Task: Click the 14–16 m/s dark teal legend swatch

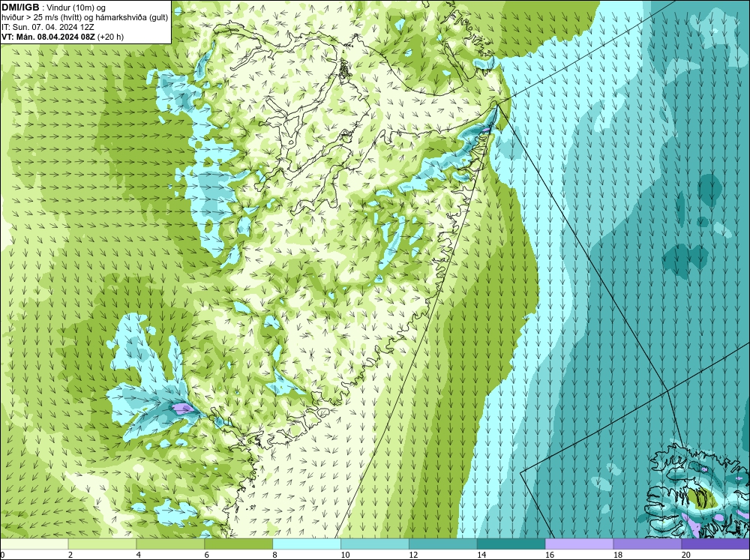Action: [x=511, y=544]
